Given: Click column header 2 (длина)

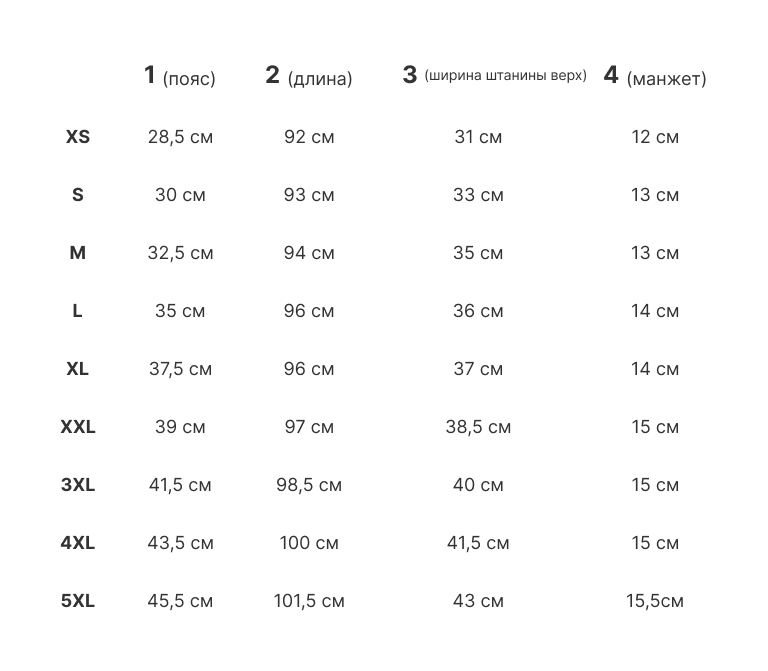Looking at the screenshot, I should coord(309,76).
